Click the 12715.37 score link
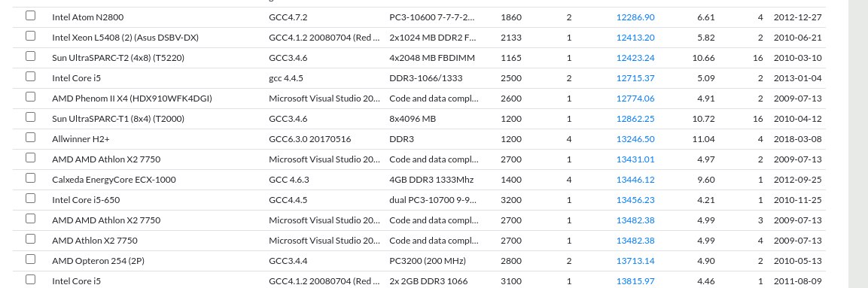The image size is (868, 288). (x=635, y=78)
